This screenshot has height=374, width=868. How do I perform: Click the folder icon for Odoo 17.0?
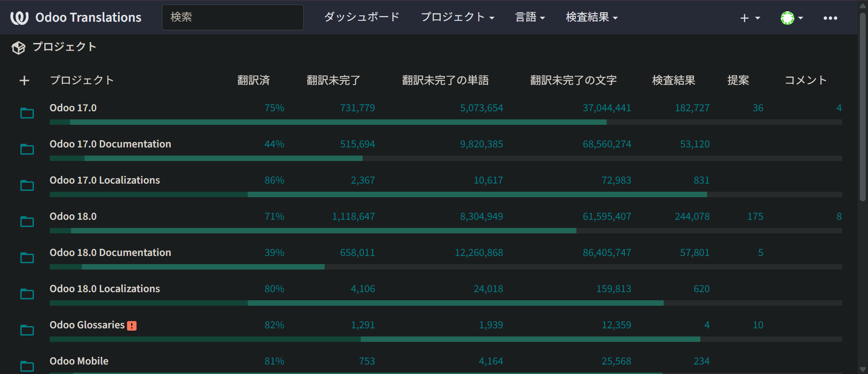click(27, 113)
